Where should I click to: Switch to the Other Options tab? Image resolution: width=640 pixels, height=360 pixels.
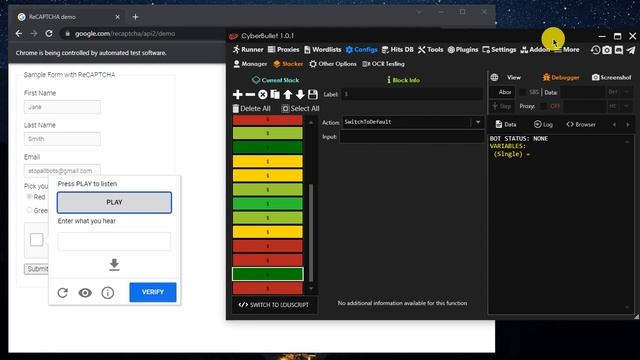333,64
